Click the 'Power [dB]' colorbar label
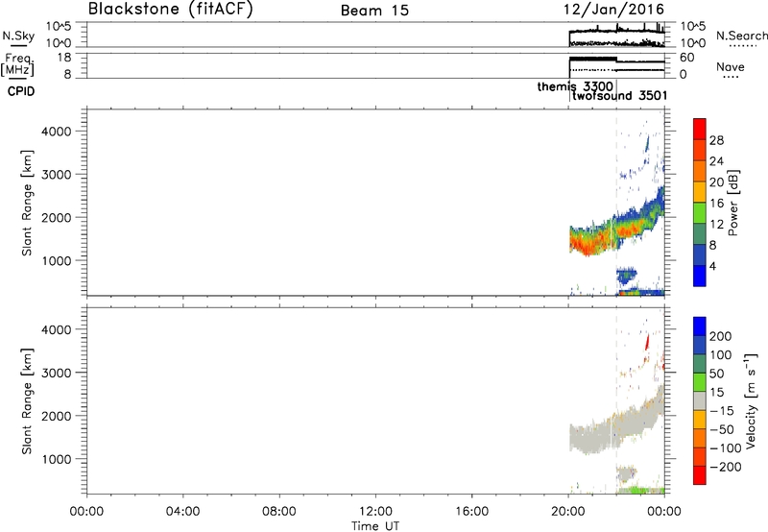 [732, 203]
